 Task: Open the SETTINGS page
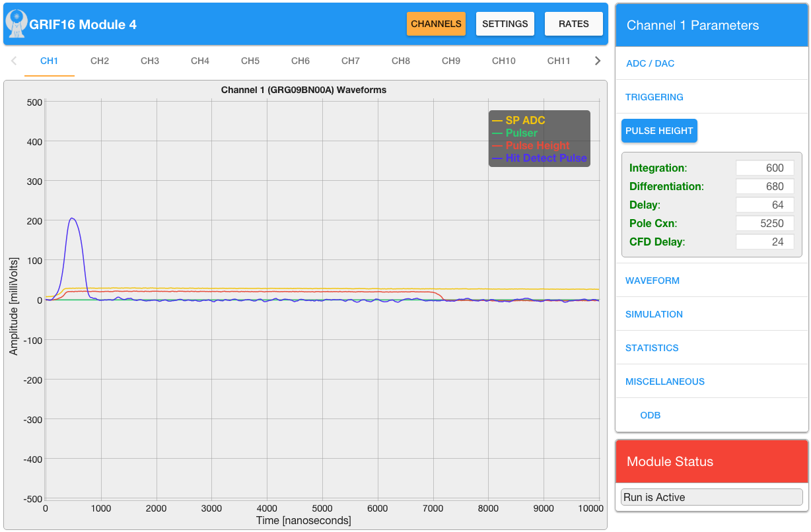point(505,24)
